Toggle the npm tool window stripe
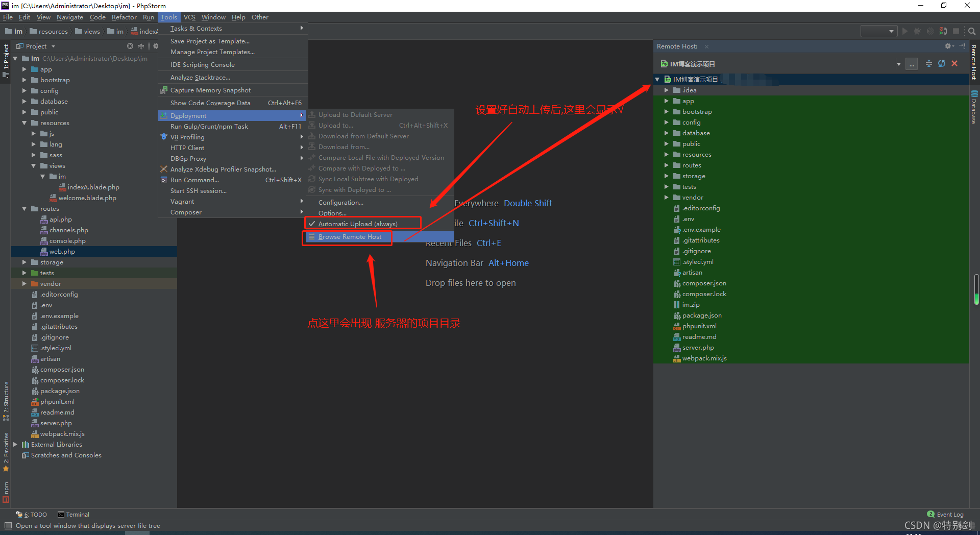 pyautogui.click(x=6, y=492)
